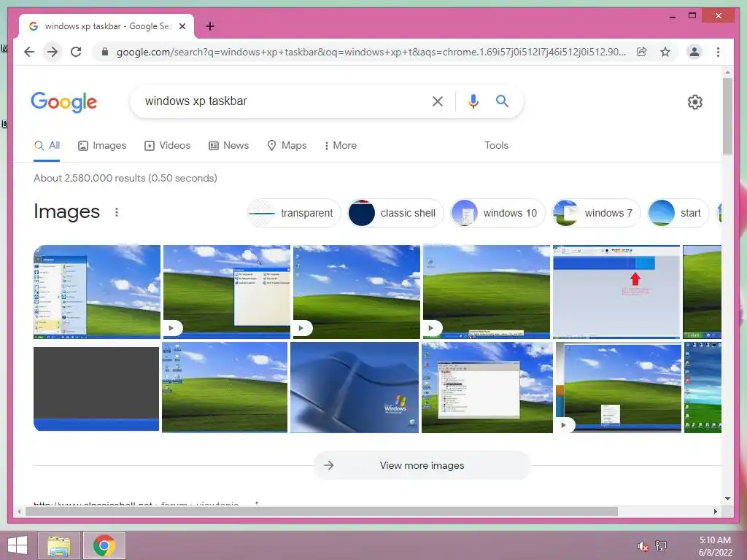
Task: Go back using the browser back arrow
Action: tap(29, 52)
